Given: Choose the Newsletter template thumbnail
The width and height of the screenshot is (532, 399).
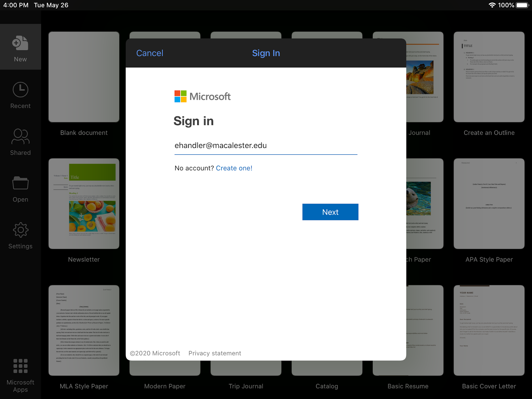Looking at the screenshot, I should click(84, 203).
